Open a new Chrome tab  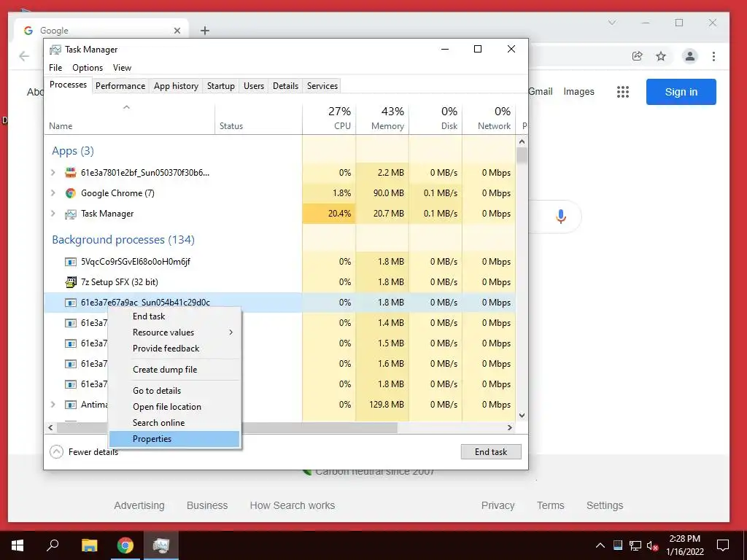(205, 31)
